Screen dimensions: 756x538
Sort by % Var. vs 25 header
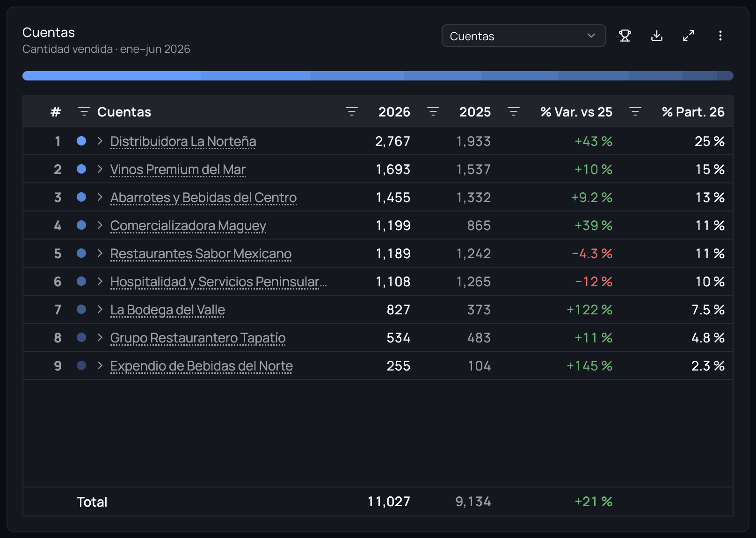pos(576,112)
